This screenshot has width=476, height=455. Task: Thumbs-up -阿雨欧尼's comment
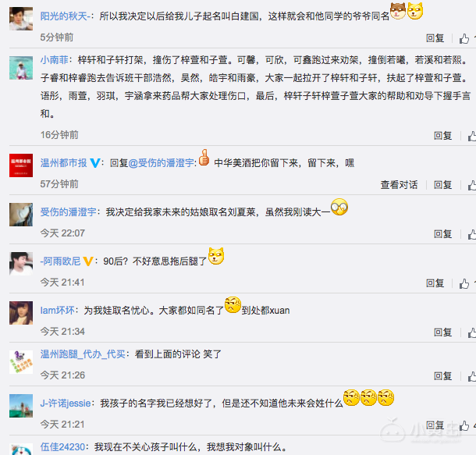click(464, 283)
